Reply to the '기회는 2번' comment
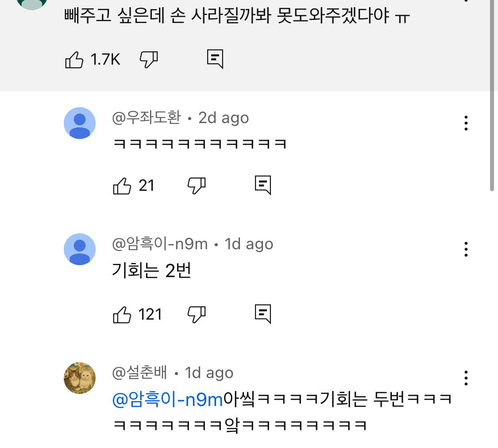The height and width of the screenshot is (448, 498). click(x=263, y=314)
